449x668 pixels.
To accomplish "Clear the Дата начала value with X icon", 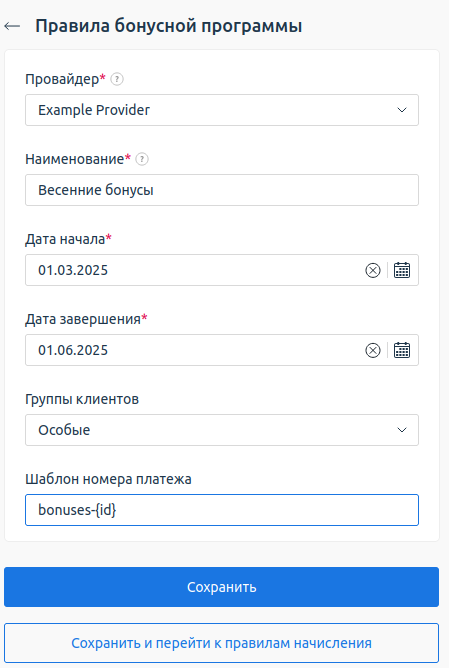I will click(373, 270).
